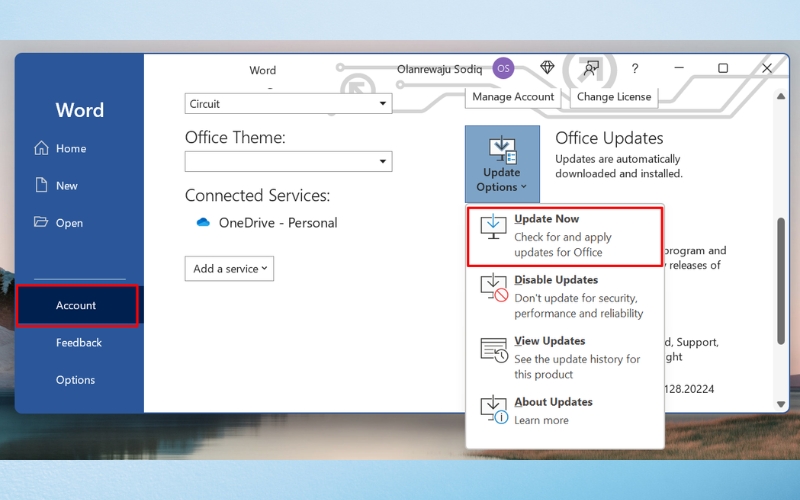Open the Office Background dropdown showing Circuit
Image resolution: width=800 pixels, height=500 pixels.
click(288, 104)
